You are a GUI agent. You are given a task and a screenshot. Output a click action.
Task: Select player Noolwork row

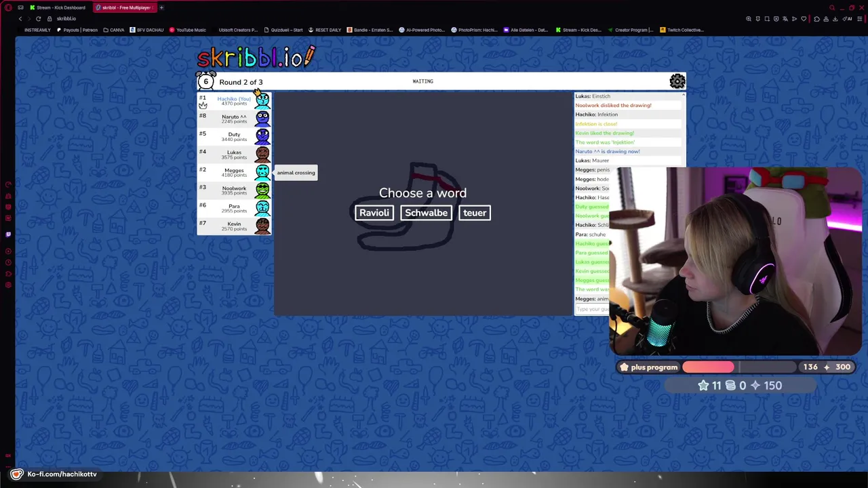coord(234,190)
